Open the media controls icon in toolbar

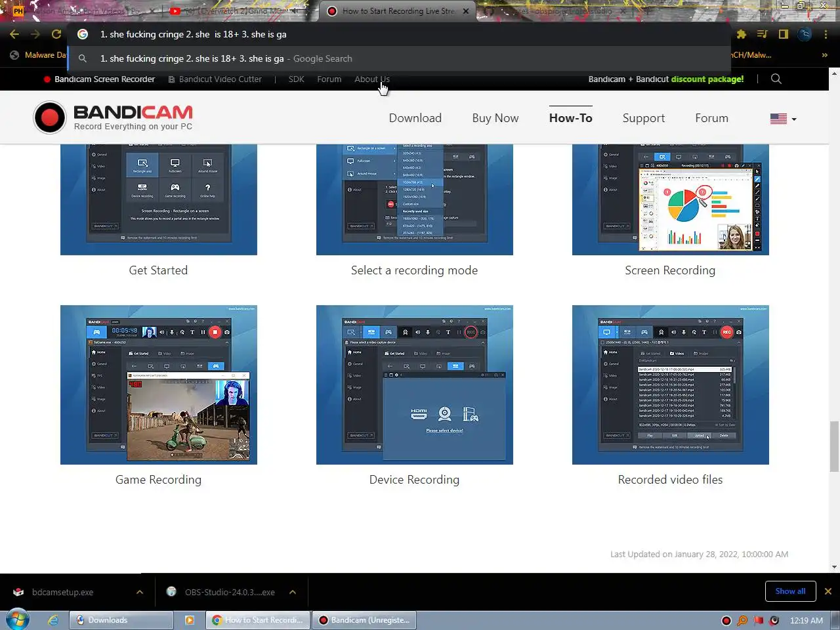coord(763,34)
